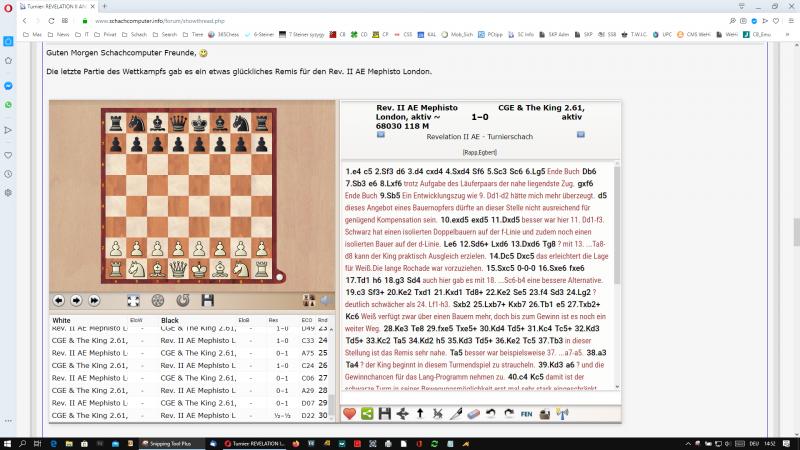Click move 1.e4 in the notation
Image resolution: width=800 pixels, height=450 pixels.
[353, 170]
